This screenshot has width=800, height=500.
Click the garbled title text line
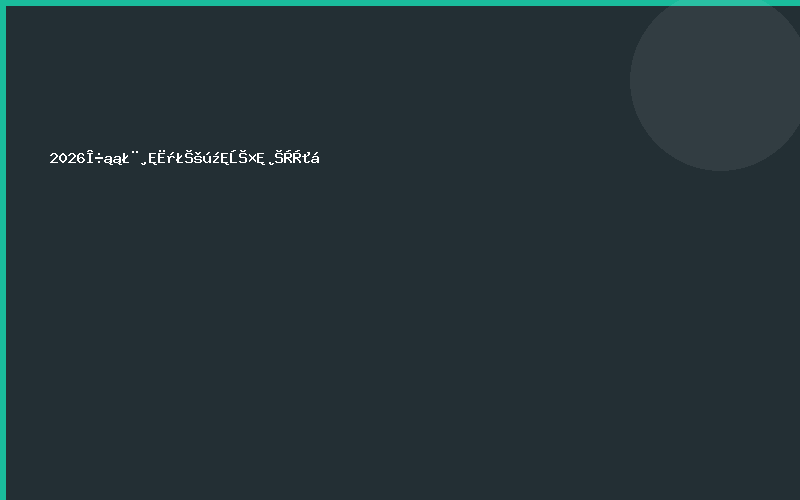[x=185, y=158]
